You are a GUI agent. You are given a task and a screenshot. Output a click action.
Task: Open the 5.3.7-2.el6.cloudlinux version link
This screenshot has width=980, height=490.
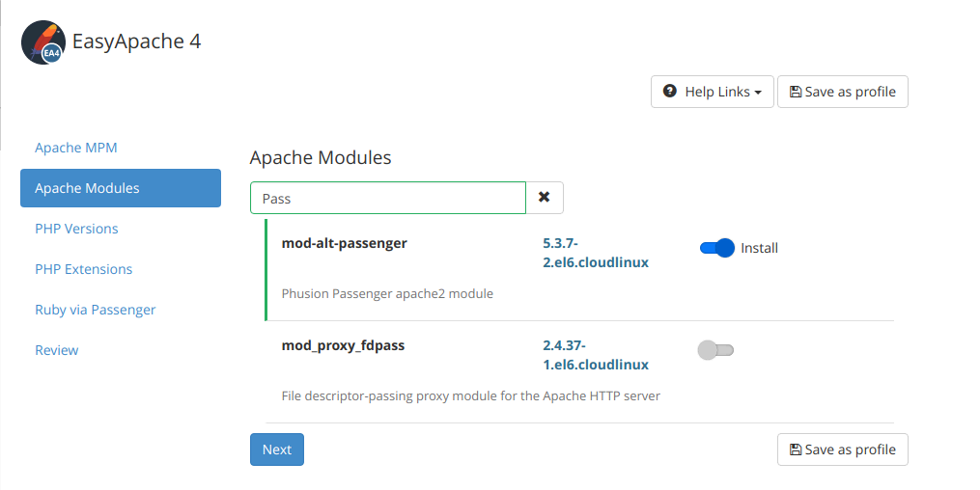tap(596, 252)
